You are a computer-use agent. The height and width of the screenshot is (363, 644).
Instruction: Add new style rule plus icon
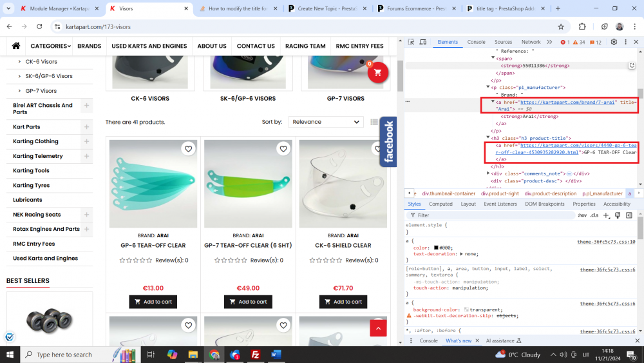(606, 215)
